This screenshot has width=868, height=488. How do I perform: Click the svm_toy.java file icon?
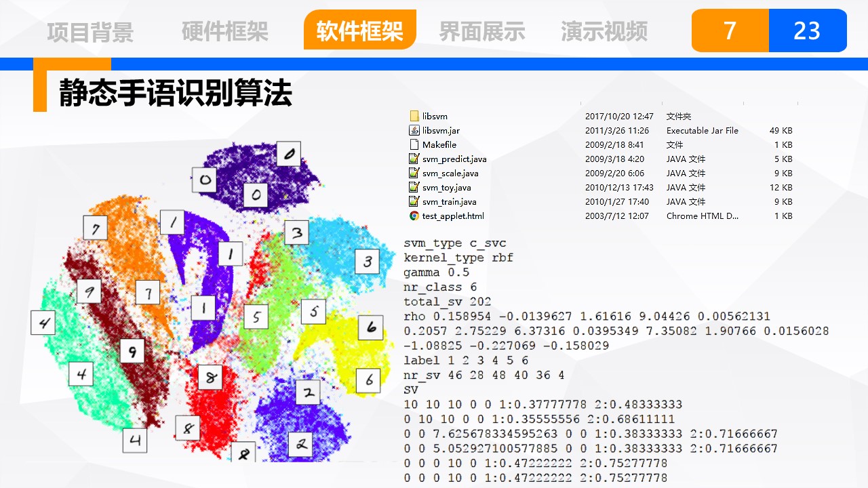[x=414, y=188]
